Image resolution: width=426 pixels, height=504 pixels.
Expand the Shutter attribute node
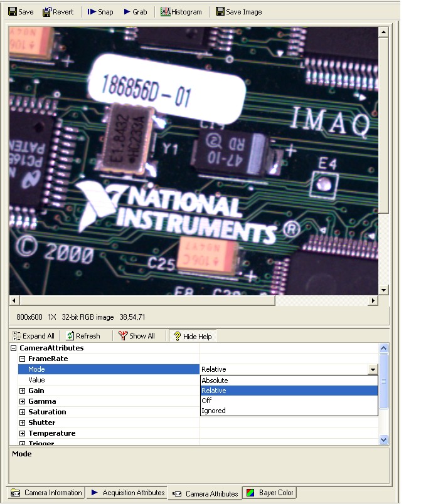pyautogui.click(x=23, y=423)
